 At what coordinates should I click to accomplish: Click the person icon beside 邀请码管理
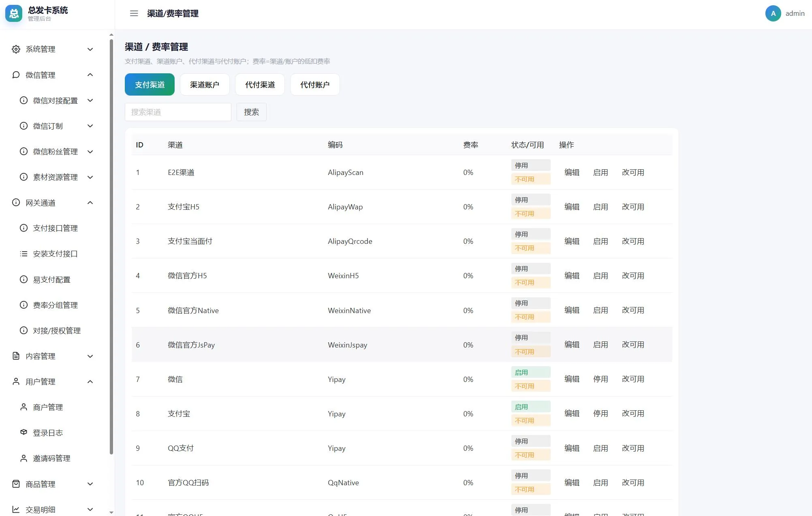tap(24, 458)
